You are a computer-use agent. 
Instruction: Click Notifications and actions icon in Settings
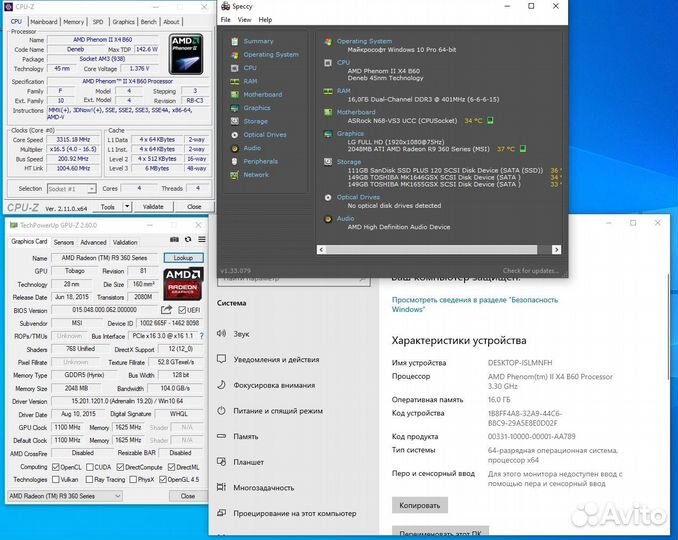[221, 359]
